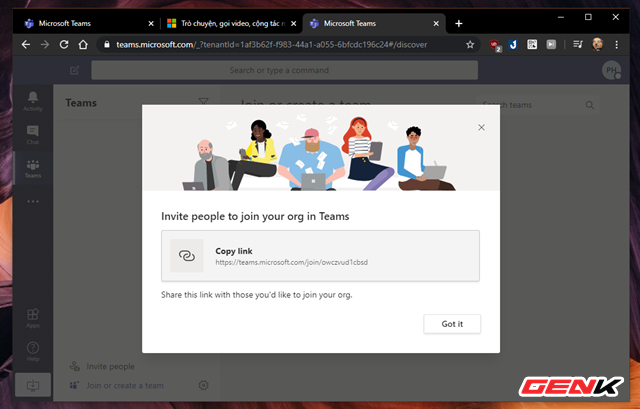Click the browser forward arrow
The image size is (640, 409).
pos(45,44)
